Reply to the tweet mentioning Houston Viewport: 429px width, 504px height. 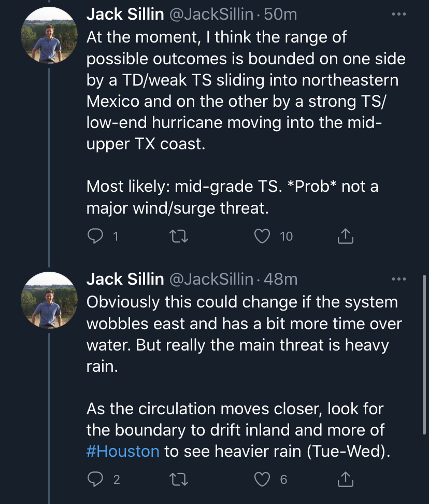point(95,480)
